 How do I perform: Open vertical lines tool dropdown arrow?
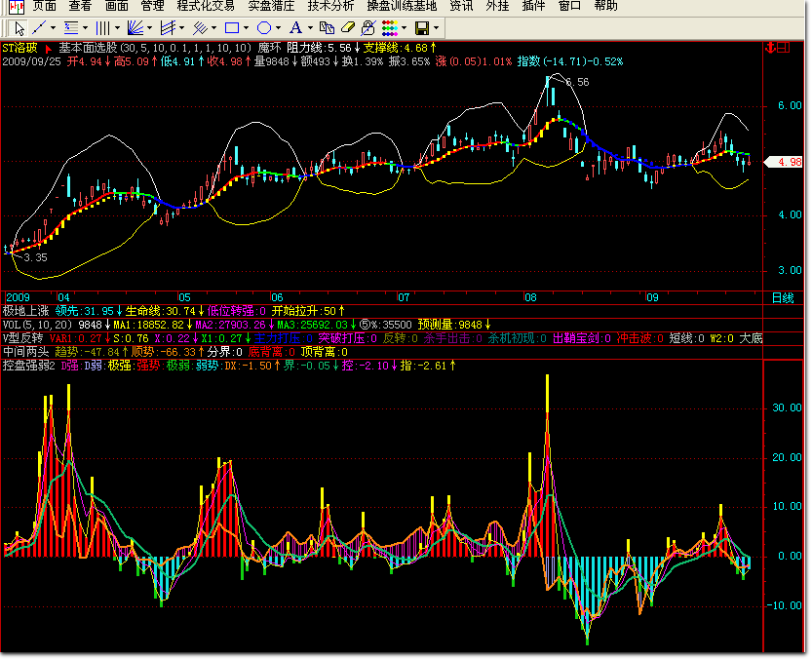click(x=117, y=28)
